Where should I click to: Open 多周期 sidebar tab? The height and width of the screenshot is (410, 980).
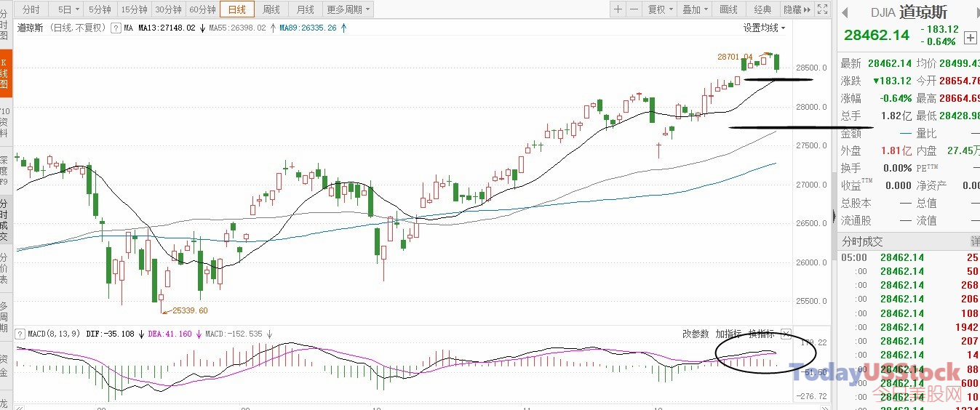pos(4,318)
